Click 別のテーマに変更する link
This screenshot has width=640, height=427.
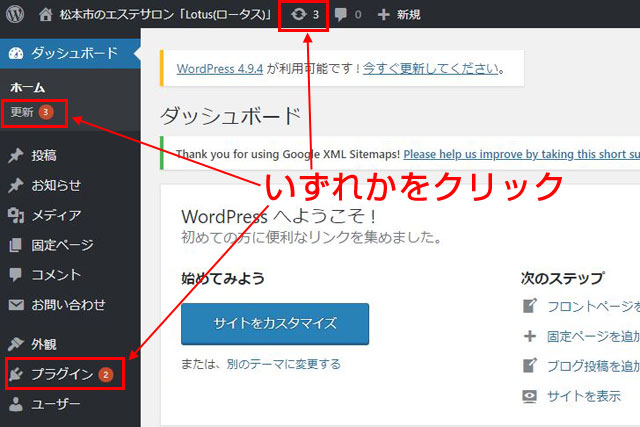coord(284,364)
